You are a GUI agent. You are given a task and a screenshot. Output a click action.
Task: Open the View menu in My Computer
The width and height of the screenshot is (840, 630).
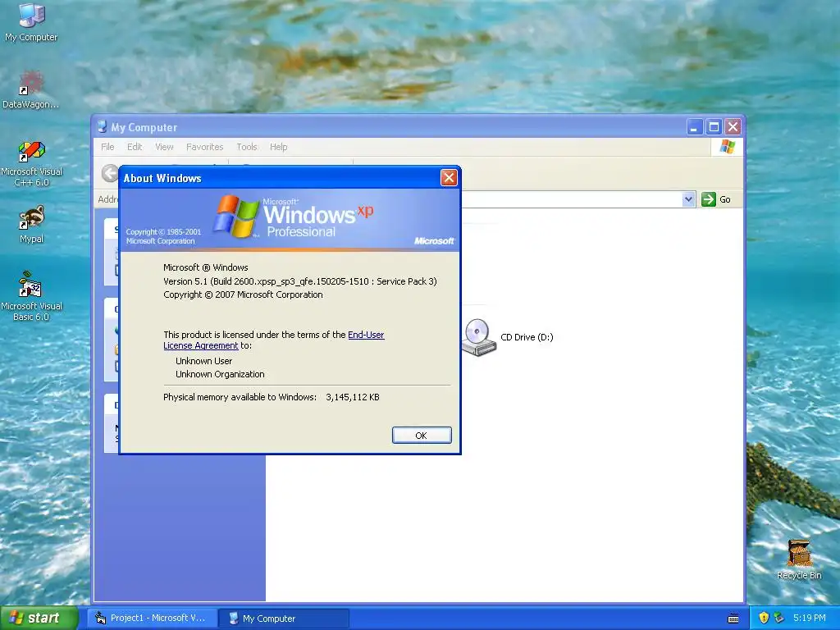coord(164,147)
